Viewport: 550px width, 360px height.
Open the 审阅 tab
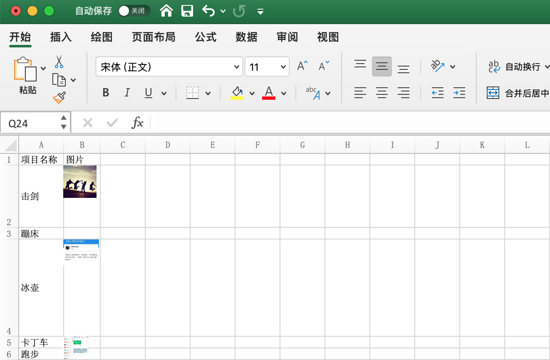pyautogui.click(x=287, y=37)
